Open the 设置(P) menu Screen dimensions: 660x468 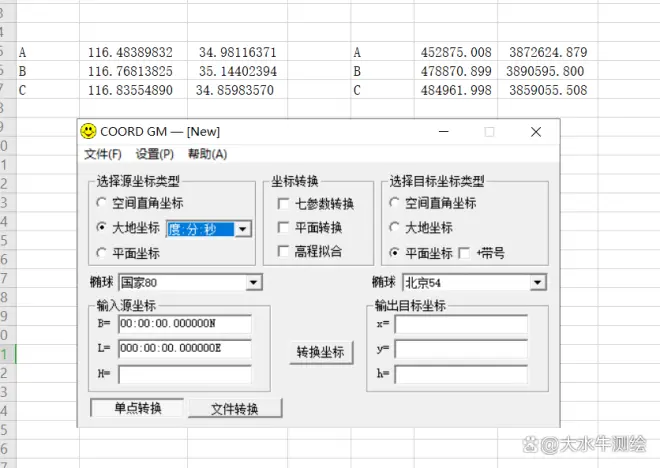[x=154, y=154]
